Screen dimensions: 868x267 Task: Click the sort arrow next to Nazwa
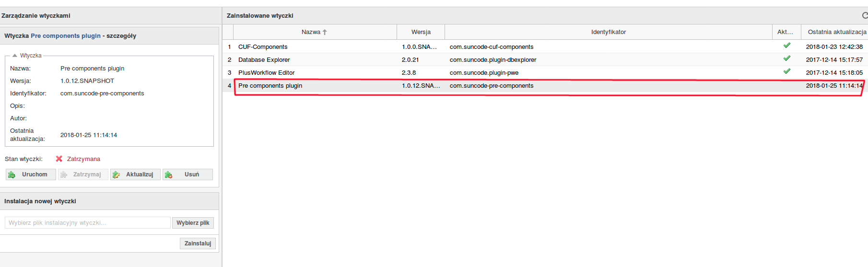pos(325,32)
